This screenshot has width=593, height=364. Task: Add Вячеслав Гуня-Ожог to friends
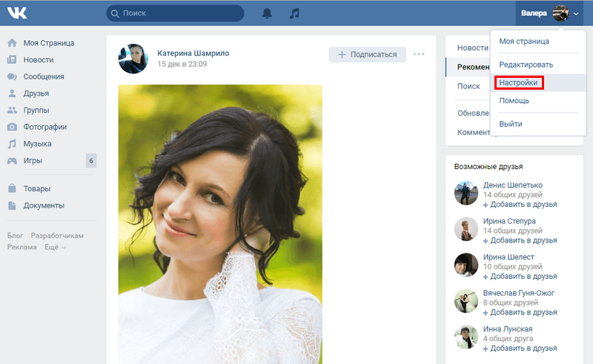520,313
